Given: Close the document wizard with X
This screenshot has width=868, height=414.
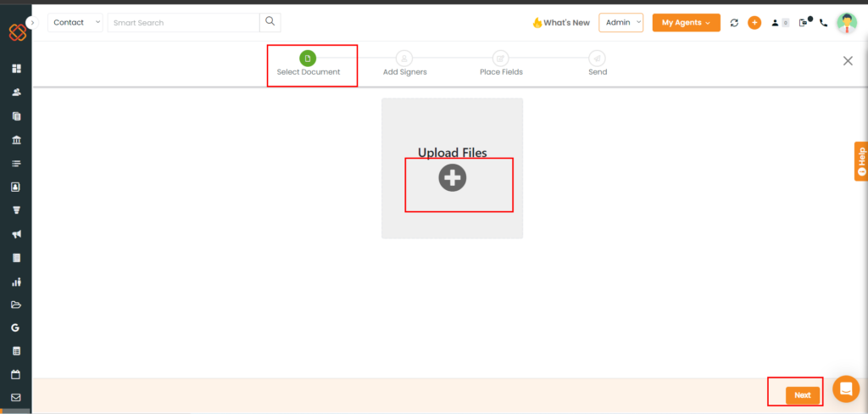Looking at the screenshot, I should [848, 61].
